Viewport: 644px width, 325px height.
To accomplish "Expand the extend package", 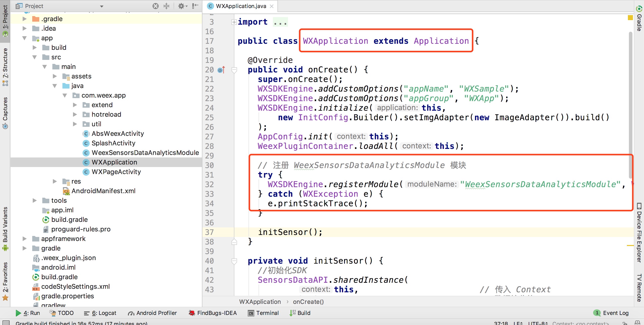I will [75, 105].
